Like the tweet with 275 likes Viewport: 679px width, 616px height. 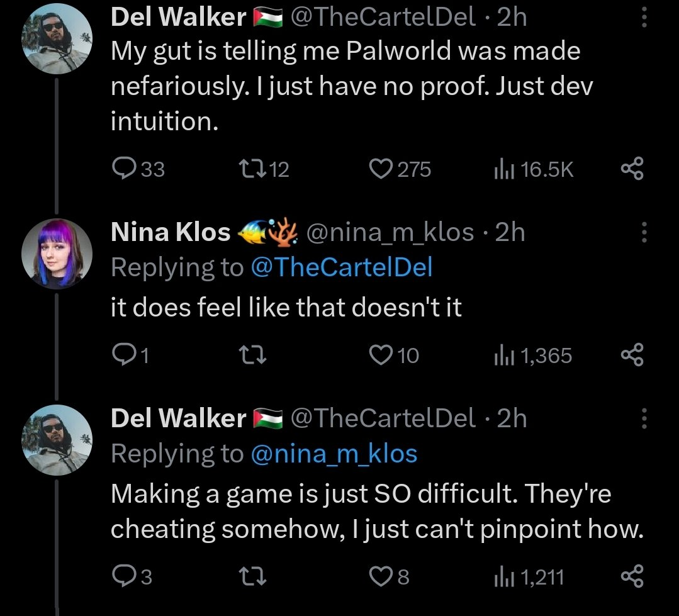379,169
